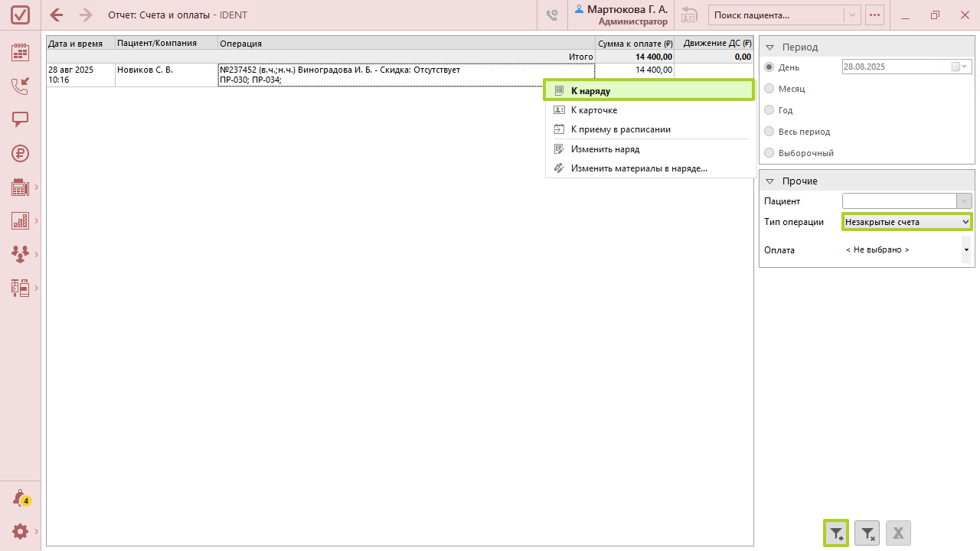
Task: Choose К приему в расписании
Action: coord(649,129)
